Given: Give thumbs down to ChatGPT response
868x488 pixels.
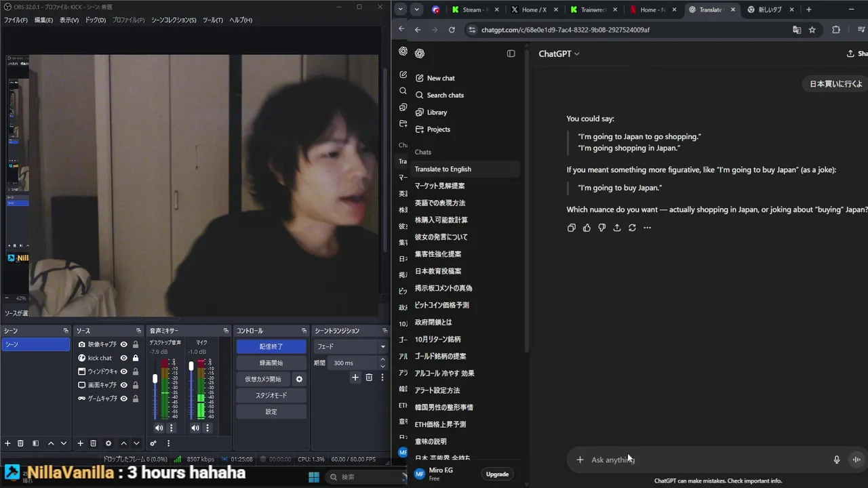Looking at the screenshot, I should (601, 228).
